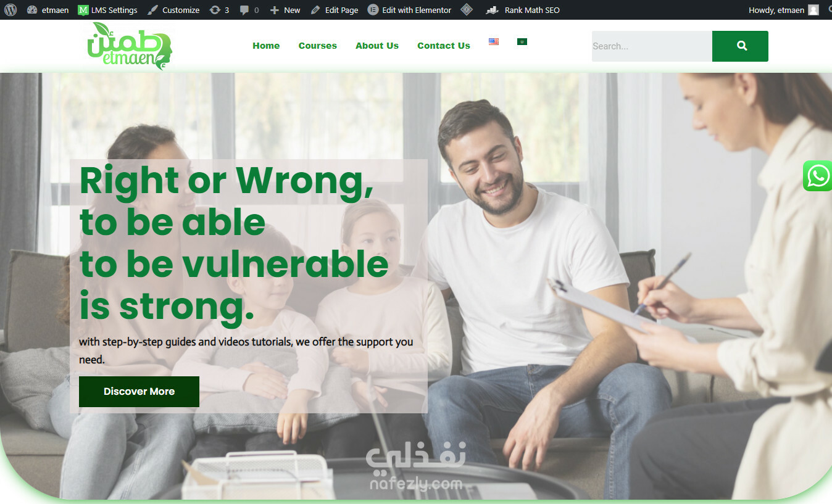Focus the Search... input field
Screen dimensions: 832x504
coord(652,46)
